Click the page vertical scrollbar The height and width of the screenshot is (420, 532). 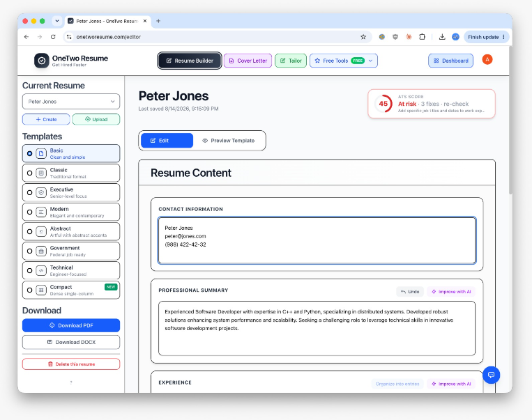pos(510,120)
